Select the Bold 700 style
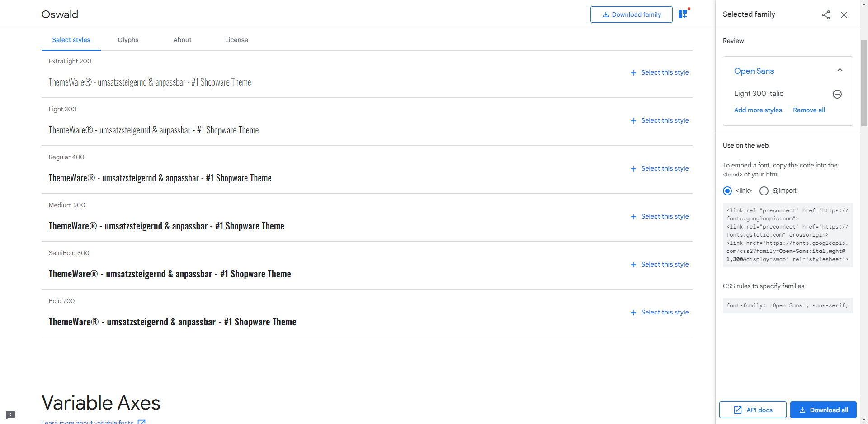Image resolution: width=868 pixels, height=424 pixels. pos(660,312)
